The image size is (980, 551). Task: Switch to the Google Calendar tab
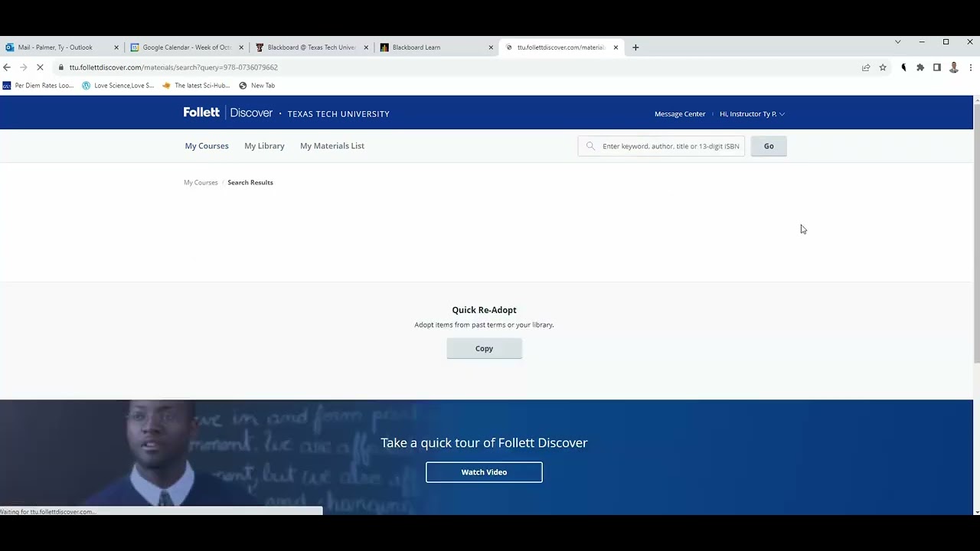click(187, 47)
